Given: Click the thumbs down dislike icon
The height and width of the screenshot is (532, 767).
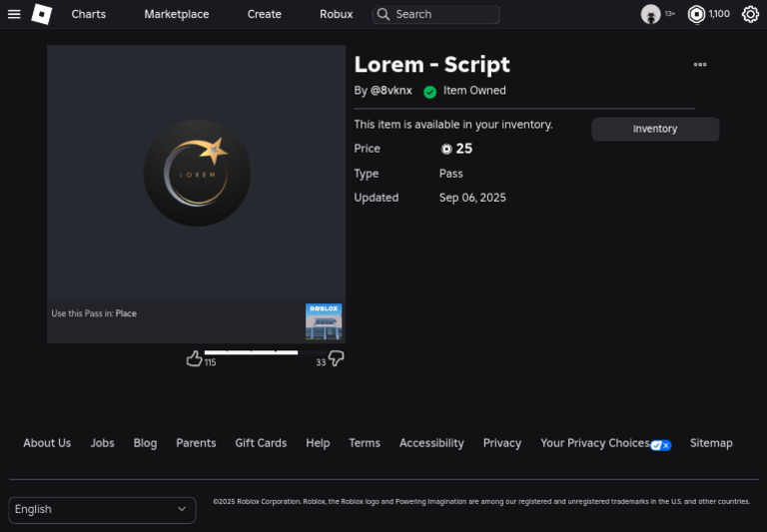Looking at the screenshot, I should click(x=336, y=358).
